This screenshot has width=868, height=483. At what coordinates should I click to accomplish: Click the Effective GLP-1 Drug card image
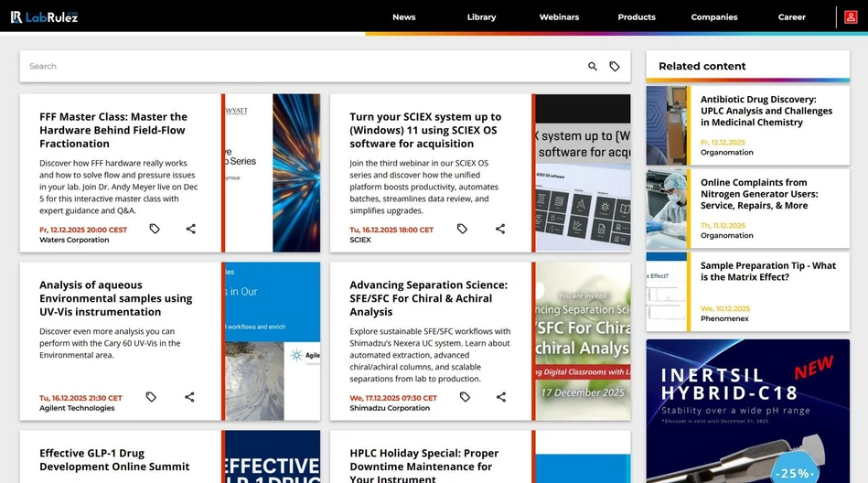click(273, 456)
